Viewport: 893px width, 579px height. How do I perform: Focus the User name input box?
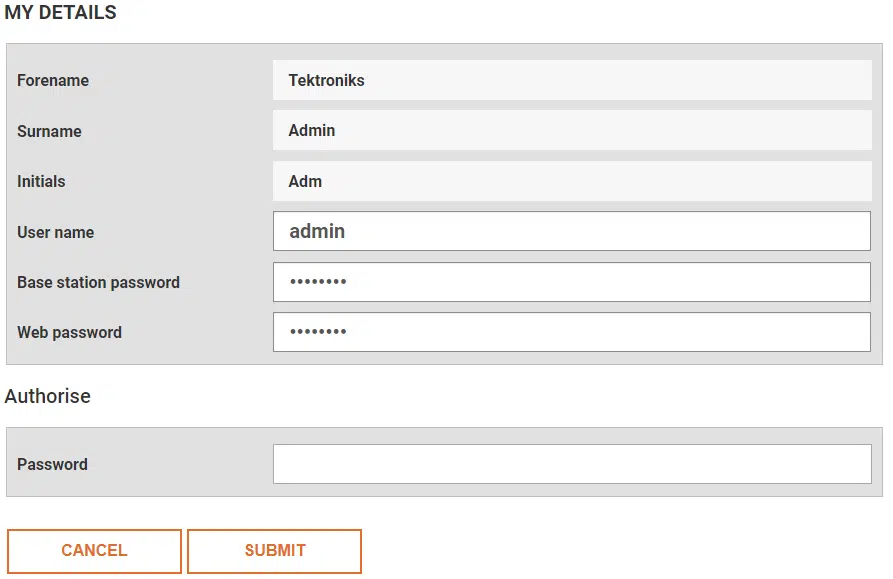571,231
